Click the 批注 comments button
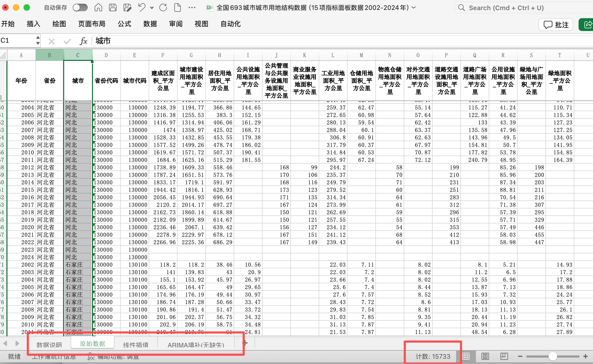This screenshot has width=593, height=364. (x=556, y=25)
